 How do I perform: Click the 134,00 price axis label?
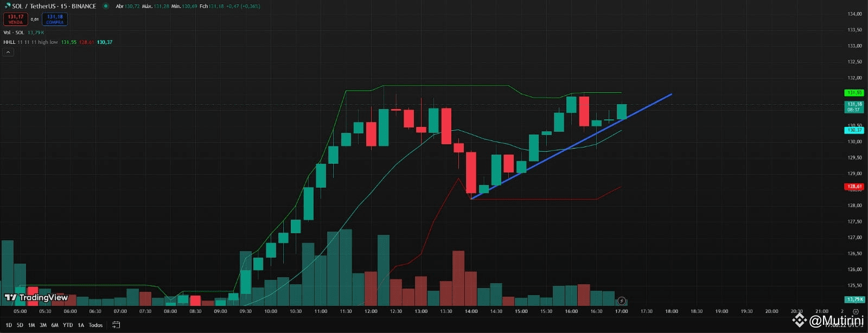tap(854, 14)
